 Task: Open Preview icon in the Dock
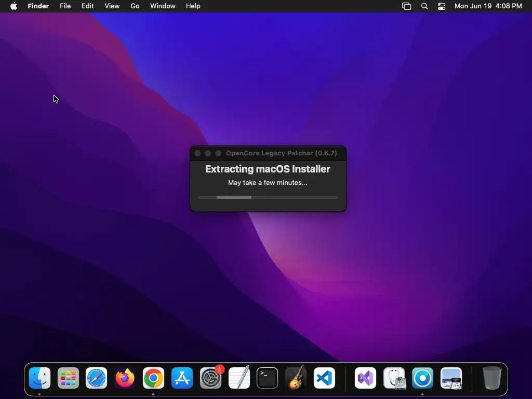click(451, 378)
